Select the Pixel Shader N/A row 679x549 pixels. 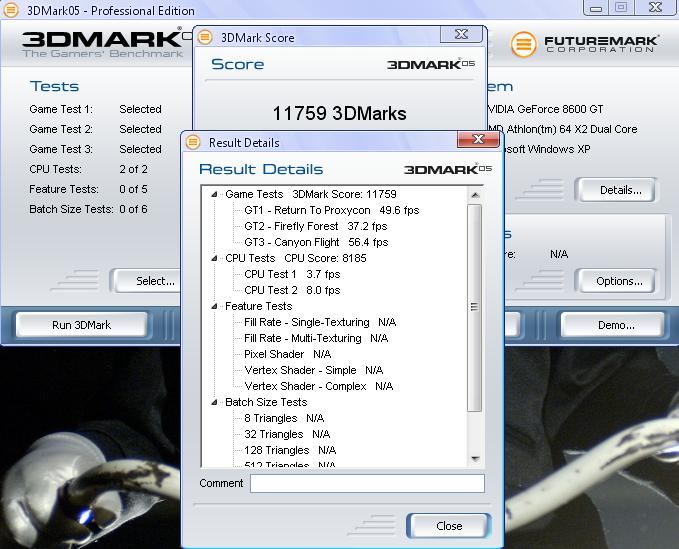(288, 355)
